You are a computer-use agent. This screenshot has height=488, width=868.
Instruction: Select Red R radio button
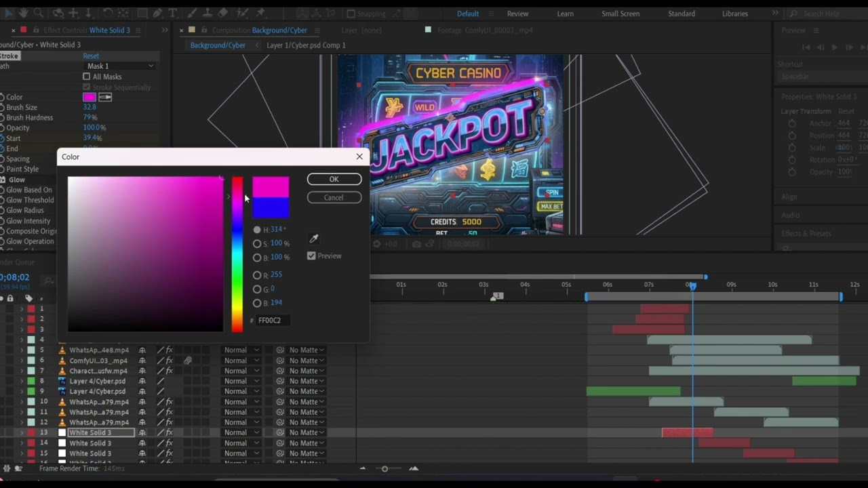tap(257, 275)
